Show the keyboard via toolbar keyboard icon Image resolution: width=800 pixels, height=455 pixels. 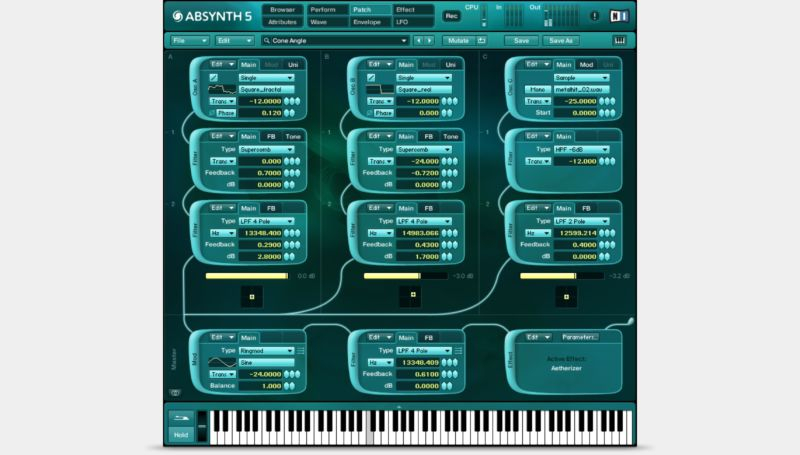click(619, 41)
